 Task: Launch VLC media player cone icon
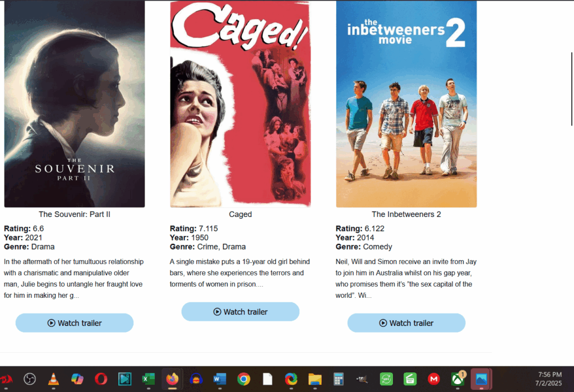[x=53, y=379]
